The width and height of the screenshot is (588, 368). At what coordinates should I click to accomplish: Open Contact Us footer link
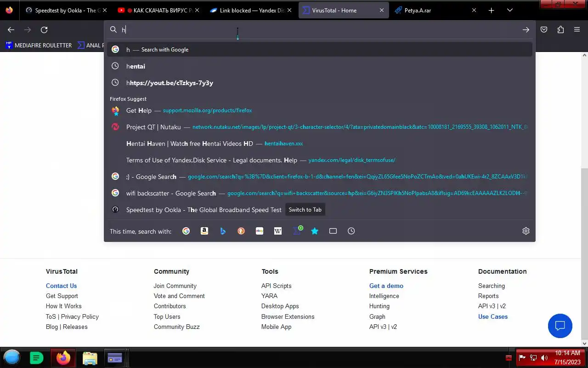pyautogui.click(x=61, y=286)
